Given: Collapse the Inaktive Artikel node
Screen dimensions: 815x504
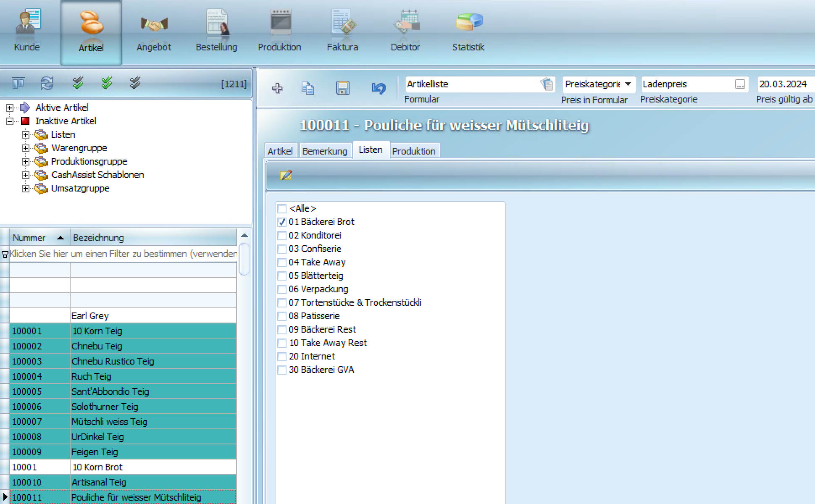Looking at the screenshot, I should (9, 121).
